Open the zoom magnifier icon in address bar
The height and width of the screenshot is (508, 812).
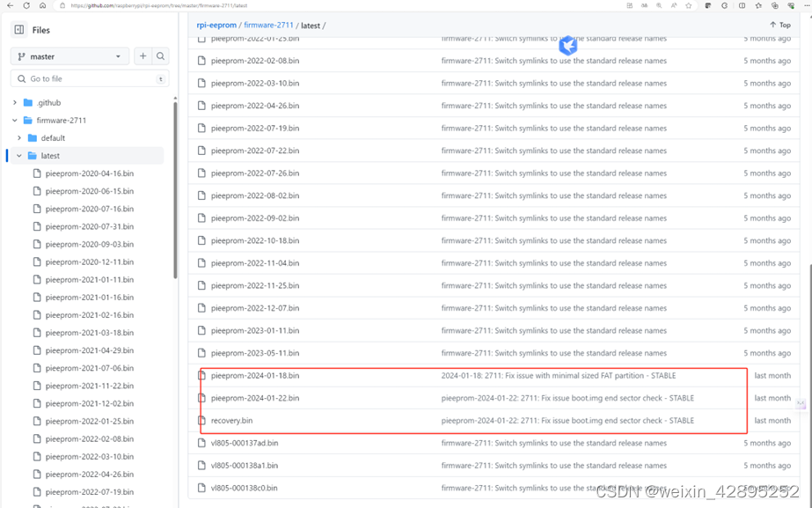coord(659,5)
